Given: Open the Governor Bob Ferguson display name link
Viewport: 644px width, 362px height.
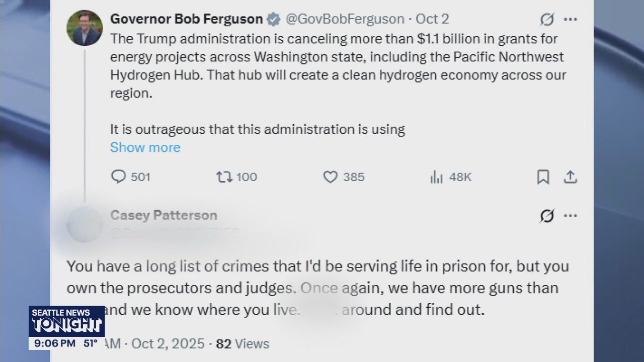Looking at the screenshot, I should click(x=186, y=19).
